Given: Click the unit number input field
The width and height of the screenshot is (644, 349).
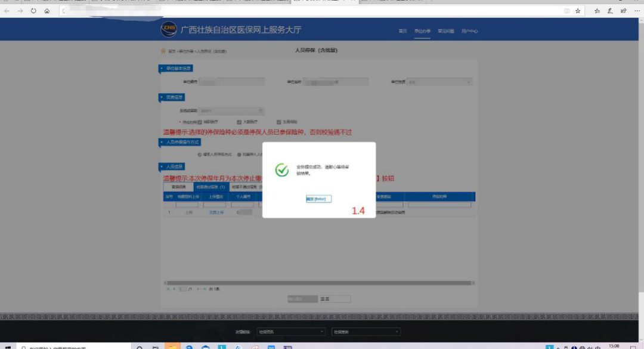Looking at the screenshot, I should click(231, 82).
